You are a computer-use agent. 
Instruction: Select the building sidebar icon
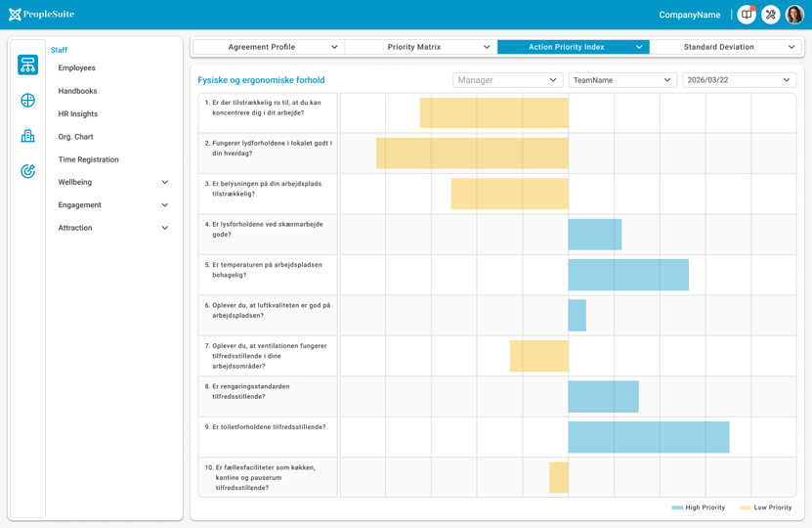(x=28, y=136)
